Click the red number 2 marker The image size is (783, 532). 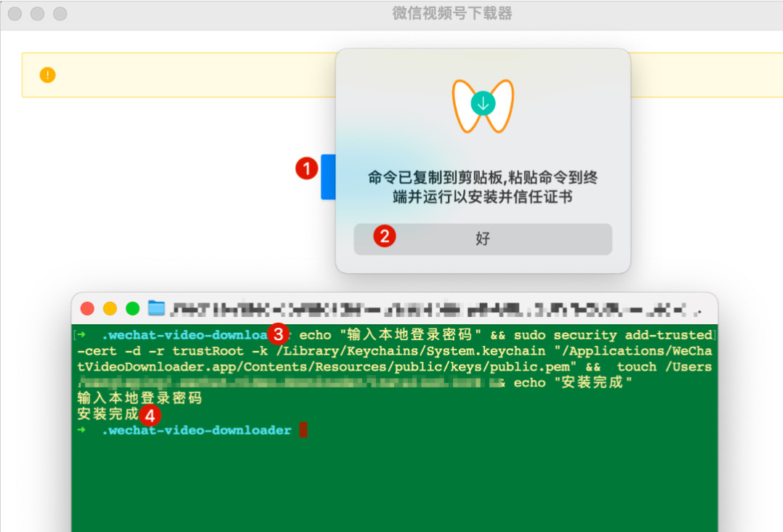coord(385,236)
